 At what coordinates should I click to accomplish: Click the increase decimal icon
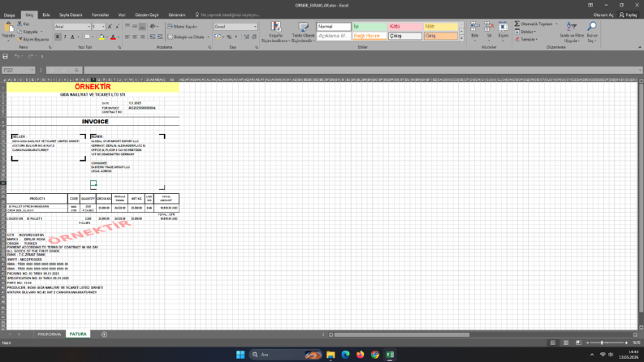[x=246, y=37]
